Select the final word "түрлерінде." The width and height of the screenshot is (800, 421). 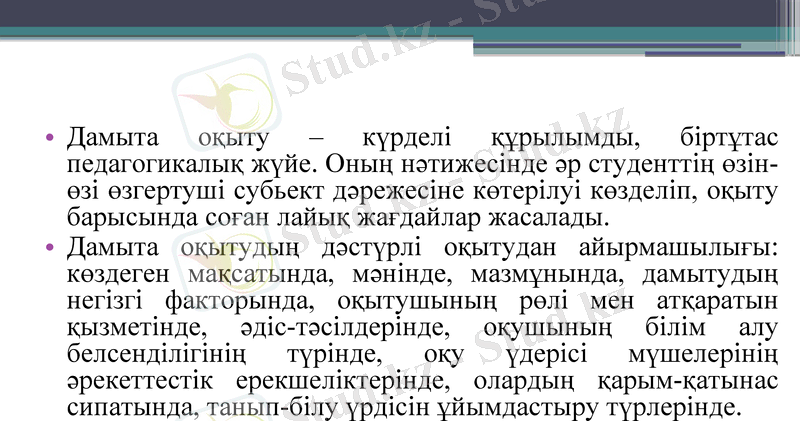pos(673,409)
